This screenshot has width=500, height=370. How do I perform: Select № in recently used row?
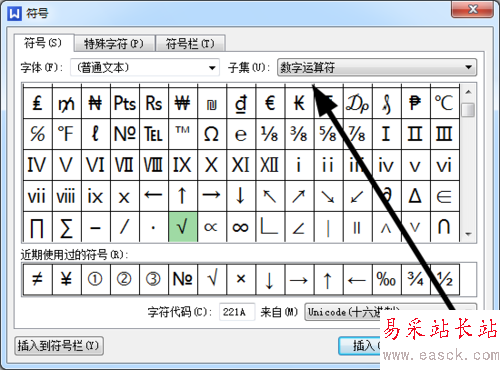pyautogui.click(x=183, y=279)
